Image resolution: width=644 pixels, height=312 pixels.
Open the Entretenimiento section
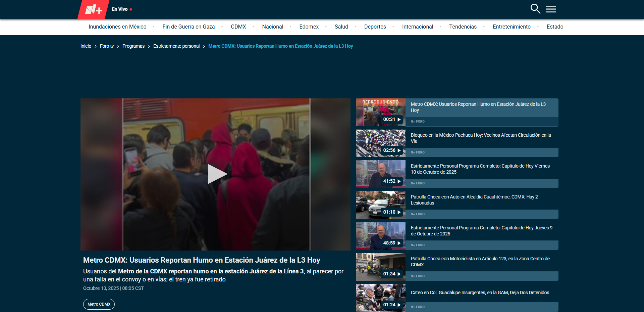pos(512,27)
